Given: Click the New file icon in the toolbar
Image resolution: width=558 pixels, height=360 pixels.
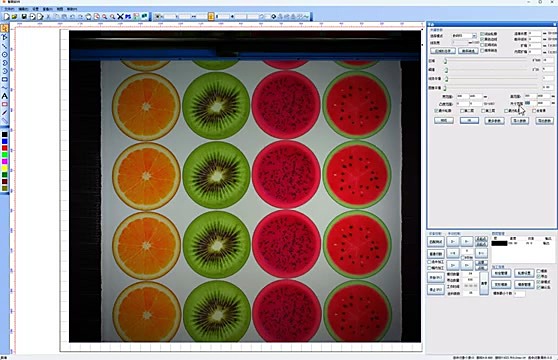Looking at the screenshot, I should pos(6,16).
